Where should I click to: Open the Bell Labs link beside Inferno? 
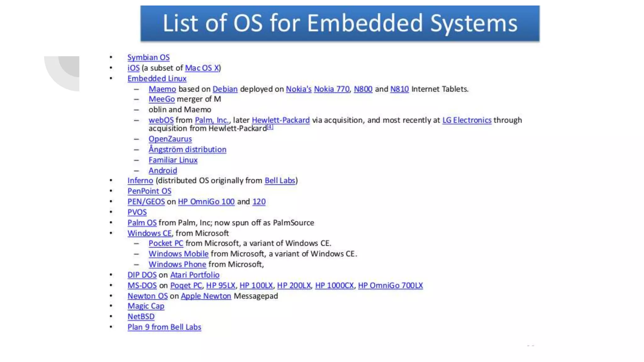(x=280, y=181)
